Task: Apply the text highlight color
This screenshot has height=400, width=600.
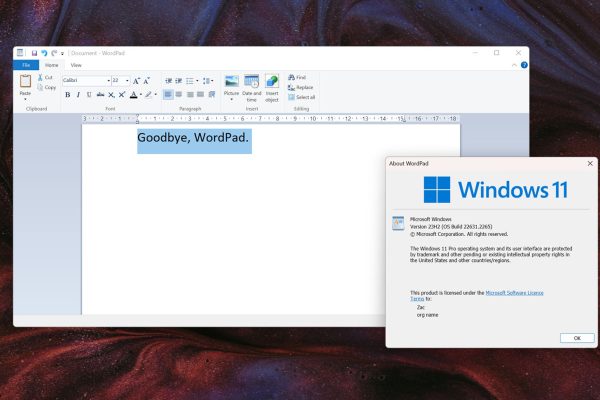Action: [x=148, y=95]
